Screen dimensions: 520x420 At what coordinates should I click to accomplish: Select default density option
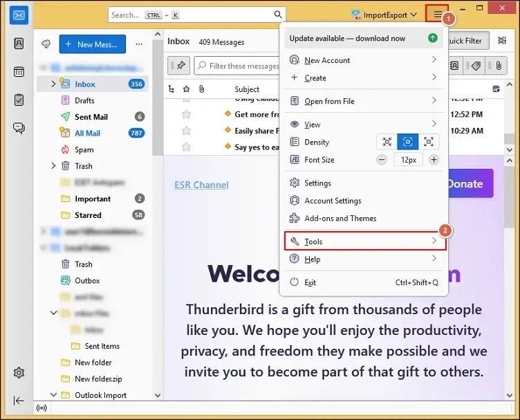tap(407, 142)
